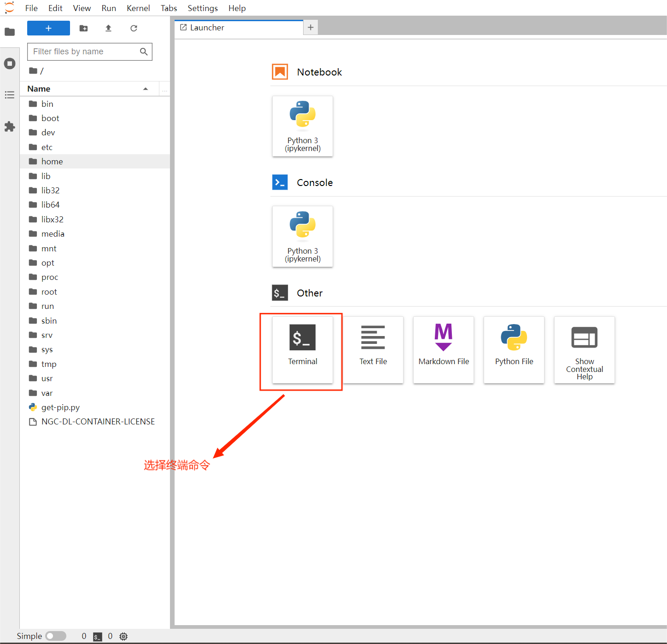This screenshot has height=644, width=667.
Task: Select the sys folder
Action: point(95,349)
